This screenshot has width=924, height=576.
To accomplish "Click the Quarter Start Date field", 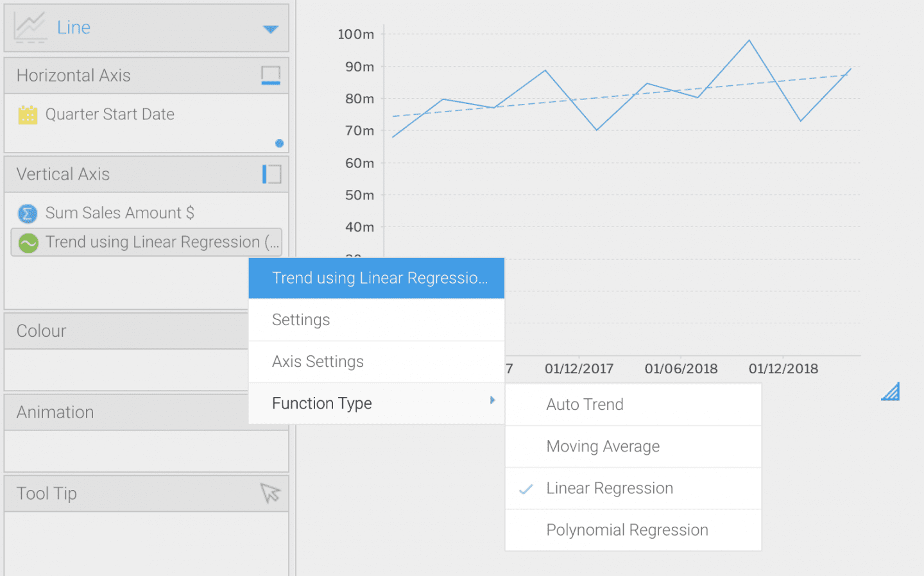I will [110, 114].
